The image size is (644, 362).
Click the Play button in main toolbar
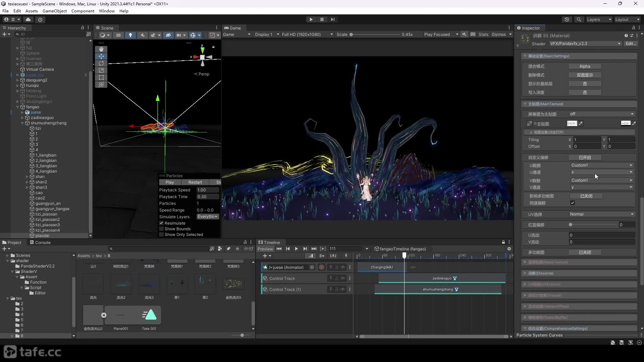pos(311,19)
